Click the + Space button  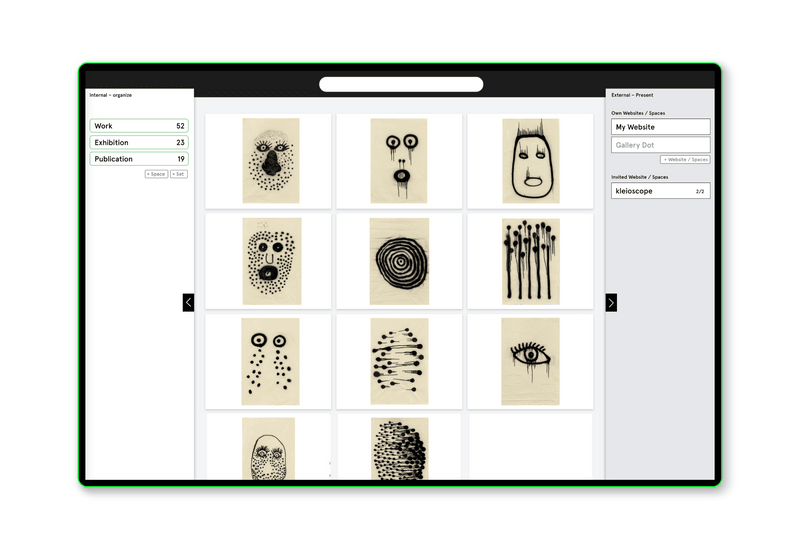[156, 174]
